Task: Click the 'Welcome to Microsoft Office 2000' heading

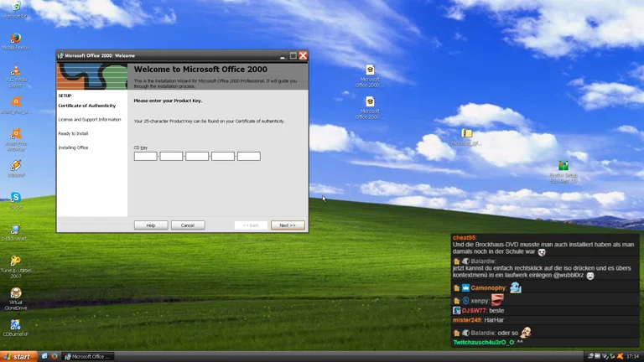Action: [200, 70]
